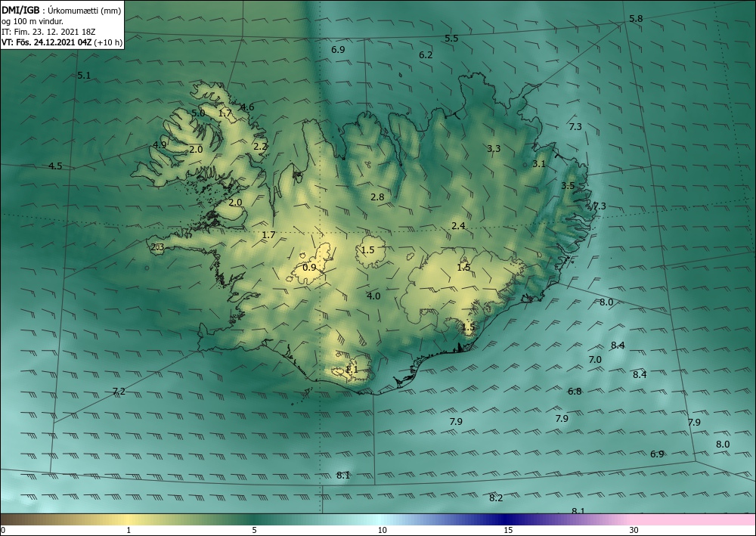Select the 2.4 value label
Image resolution: width=756 pixels, height=536 pixels.
[459, 225]
